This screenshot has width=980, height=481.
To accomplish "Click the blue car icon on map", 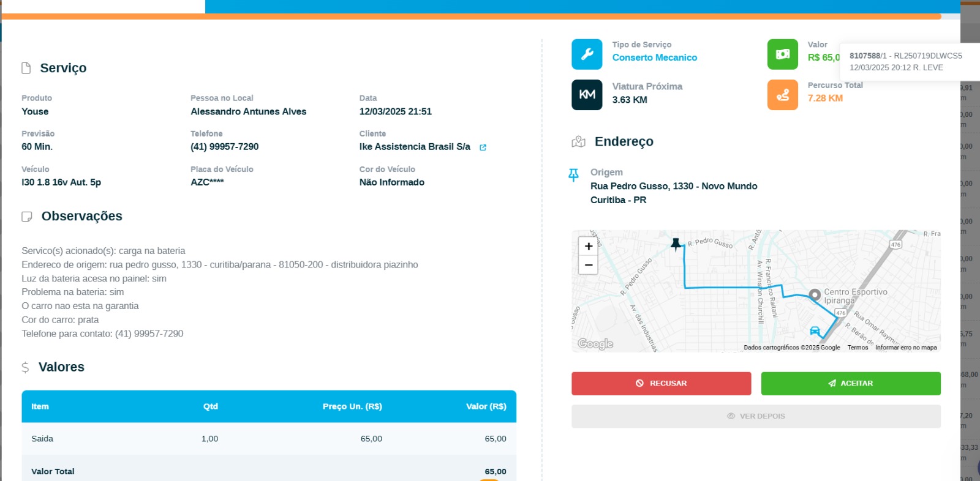I will (815, 331).
